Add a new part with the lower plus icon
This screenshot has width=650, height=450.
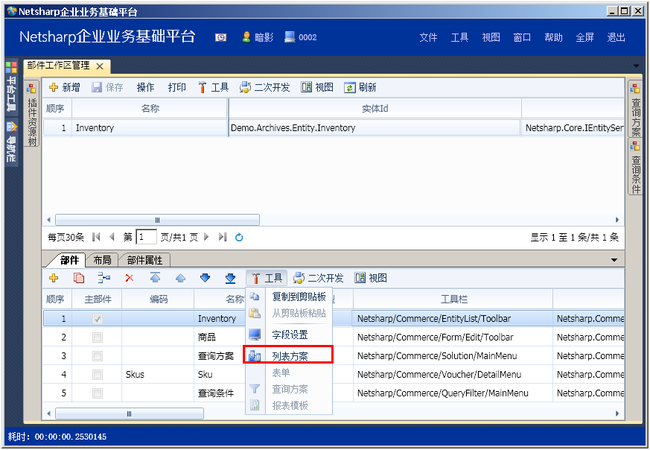pos(53,278)
